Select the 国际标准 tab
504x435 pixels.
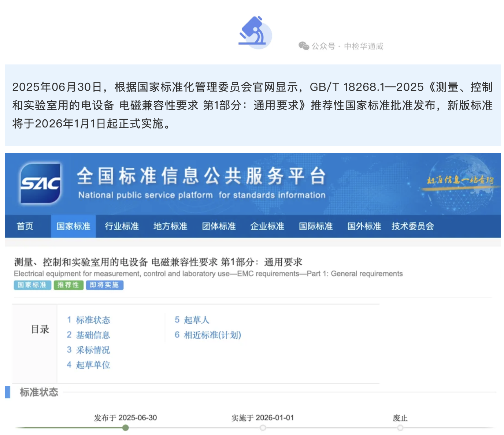[x=316, y=226]
